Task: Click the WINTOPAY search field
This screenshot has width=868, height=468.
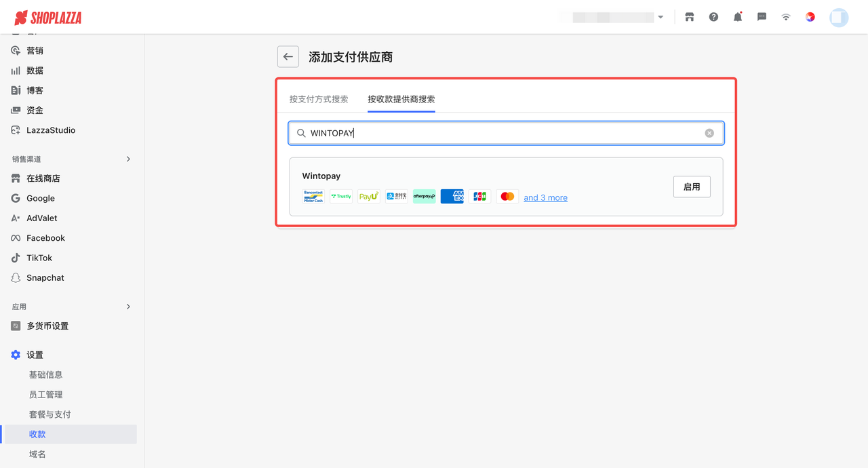Action: (x=507, y=133)
